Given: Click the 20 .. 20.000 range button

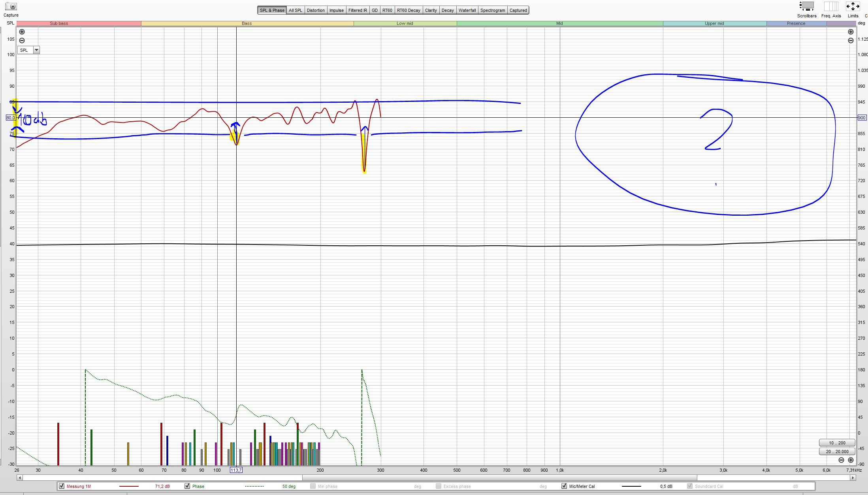Looking at the screenshot, I should coord(837,451).
